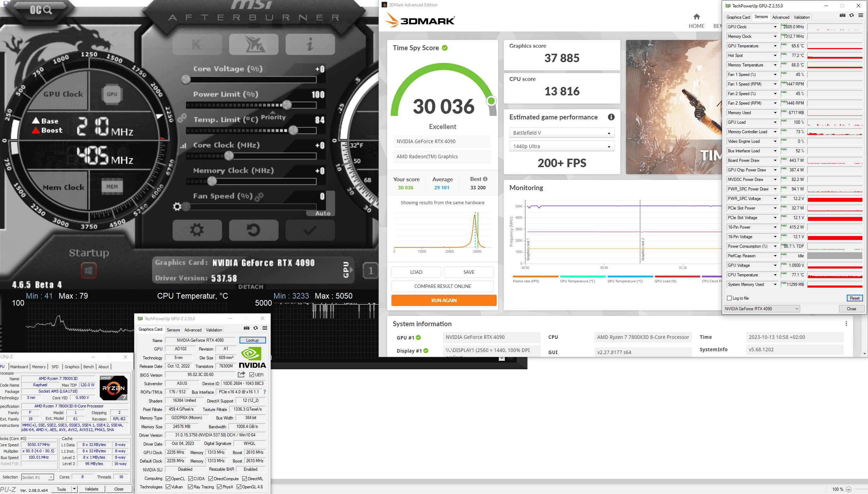Click the Afterburner reset arrow button
Viewport: 868px width, 494px height.
click(x=254, y=230)
